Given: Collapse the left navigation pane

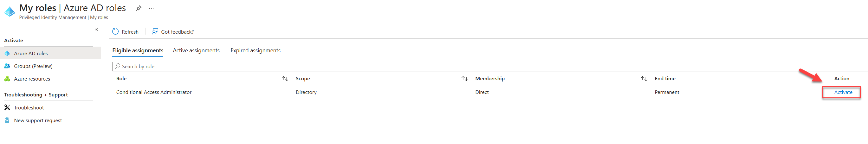Looking at the screenshot, I should click(x=96, y=30).
